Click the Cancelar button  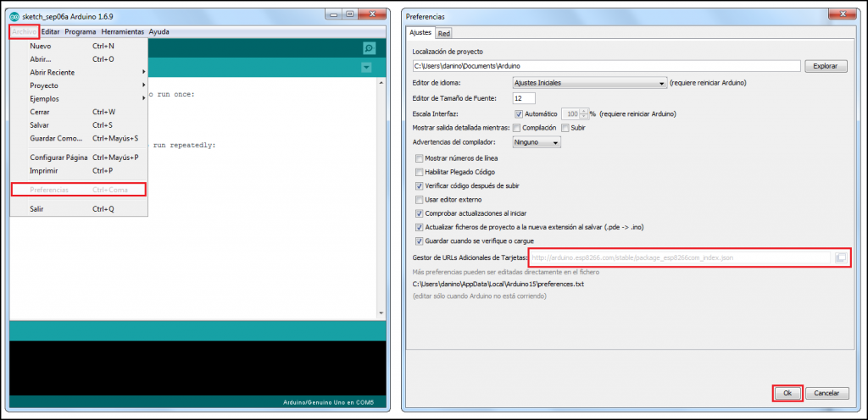pyautogui.click(x=827, y=393)
